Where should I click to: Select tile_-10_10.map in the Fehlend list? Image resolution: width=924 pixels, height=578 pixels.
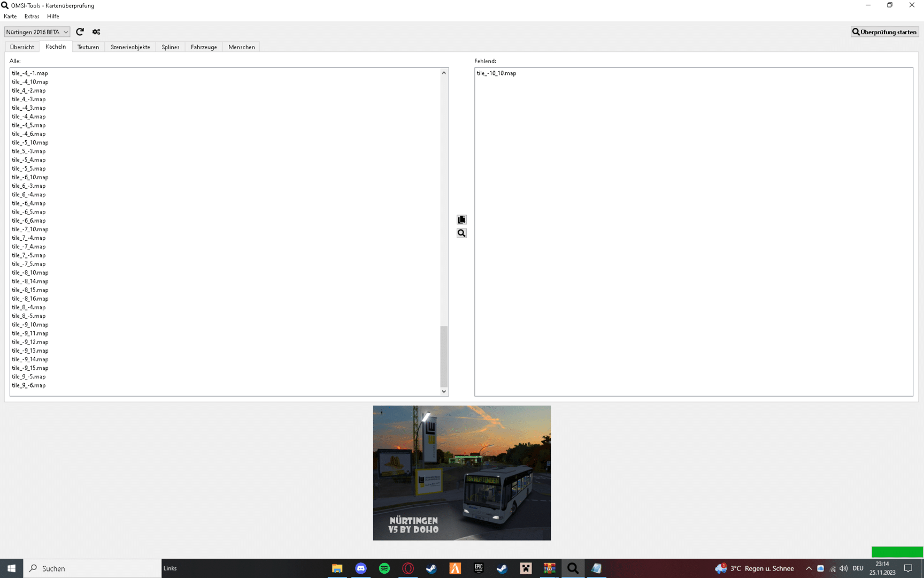(496, 73)
